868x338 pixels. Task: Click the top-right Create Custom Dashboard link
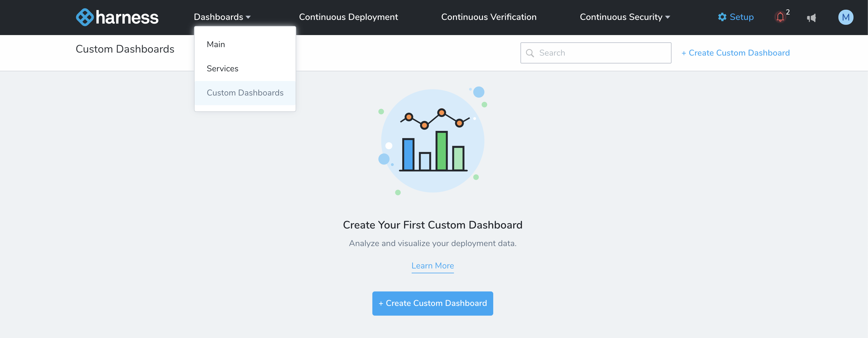735,53
